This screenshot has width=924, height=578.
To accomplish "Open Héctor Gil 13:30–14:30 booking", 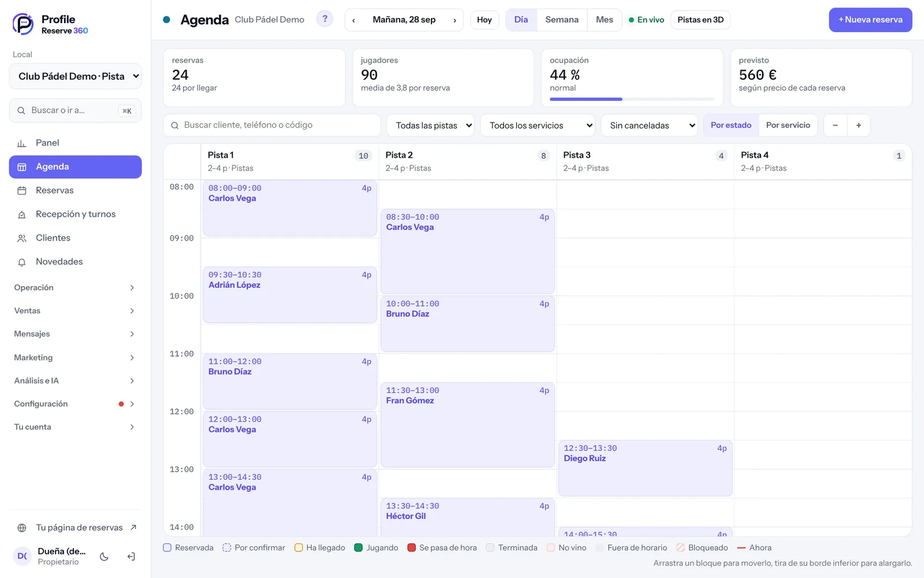I will pos(468,517).
